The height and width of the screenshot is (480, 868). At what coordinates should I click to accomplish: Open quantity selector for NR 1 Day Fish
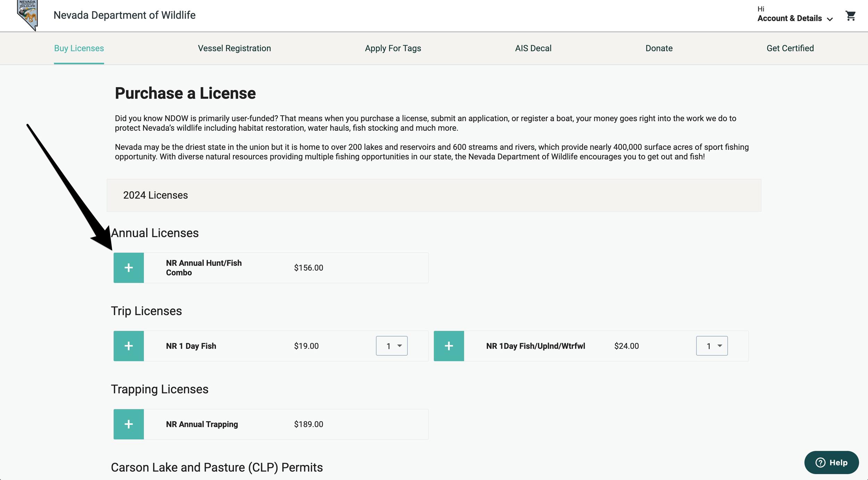click(x=392, y=346)
